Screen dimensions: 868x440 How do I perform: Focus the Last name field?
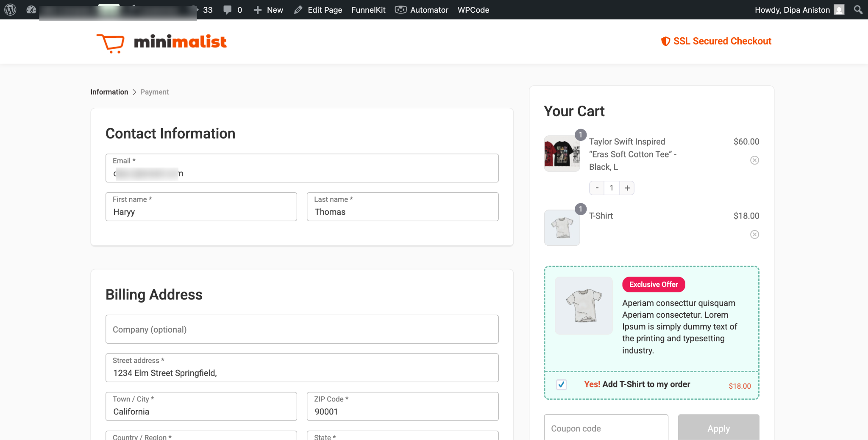point(403,207)
